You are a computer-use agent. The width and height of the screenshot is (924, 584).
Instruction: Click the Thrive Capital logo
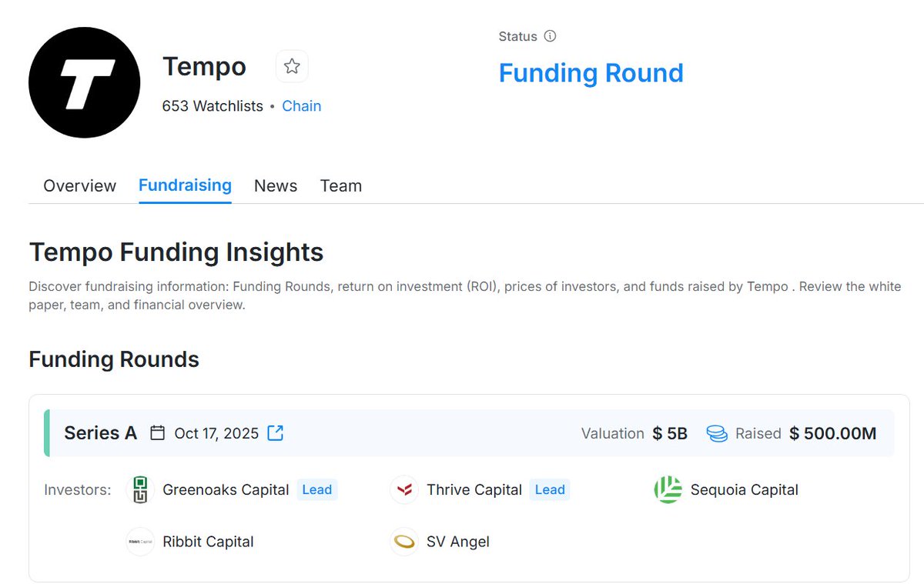pyautogui.click(x=404, y=490)
